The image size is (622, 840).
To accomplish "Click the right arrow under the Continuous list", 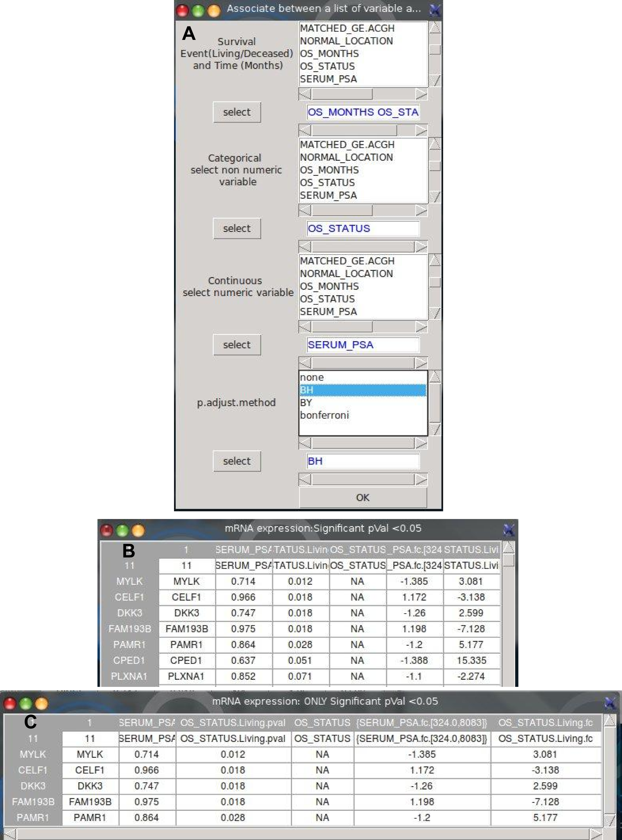I will point(421,327).
